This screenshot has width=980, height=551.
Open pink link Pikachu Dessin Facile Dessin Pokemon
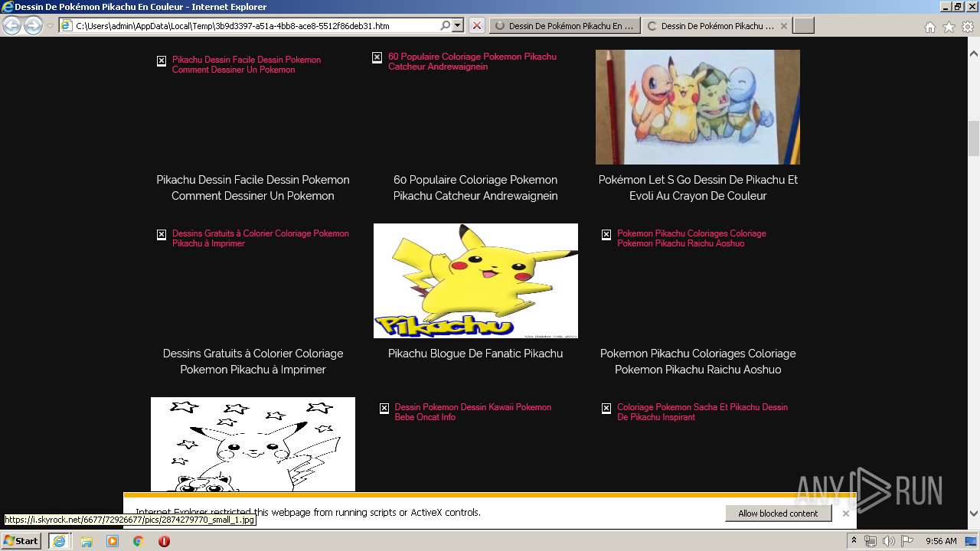(247, 64)
